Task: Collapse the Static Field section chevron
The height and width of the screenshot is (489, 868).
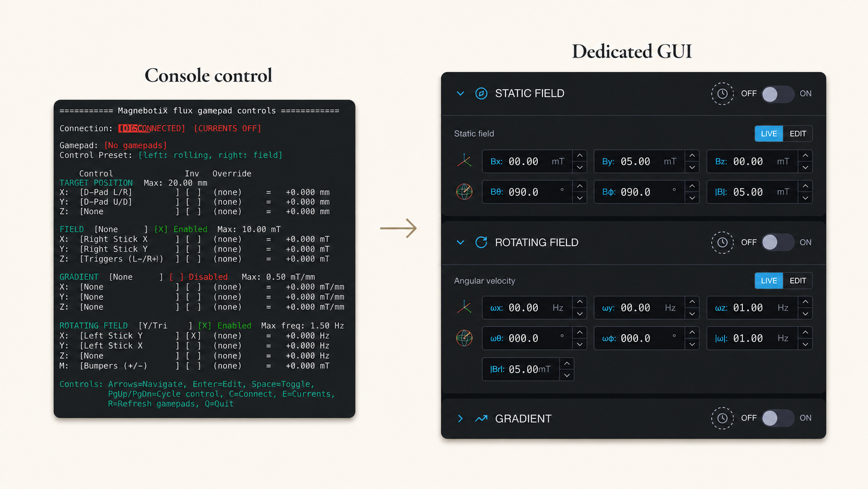Action: 460,94
